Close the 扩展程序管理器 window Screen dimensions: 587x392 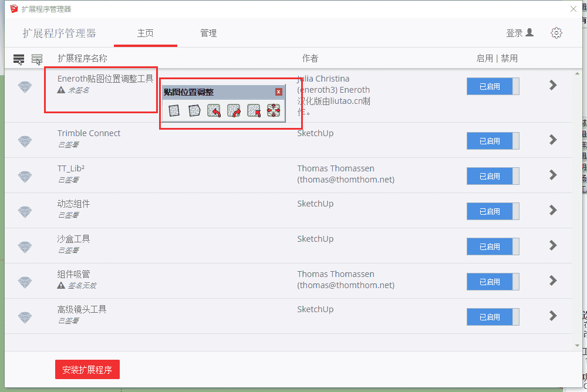(x=573, y=9)
